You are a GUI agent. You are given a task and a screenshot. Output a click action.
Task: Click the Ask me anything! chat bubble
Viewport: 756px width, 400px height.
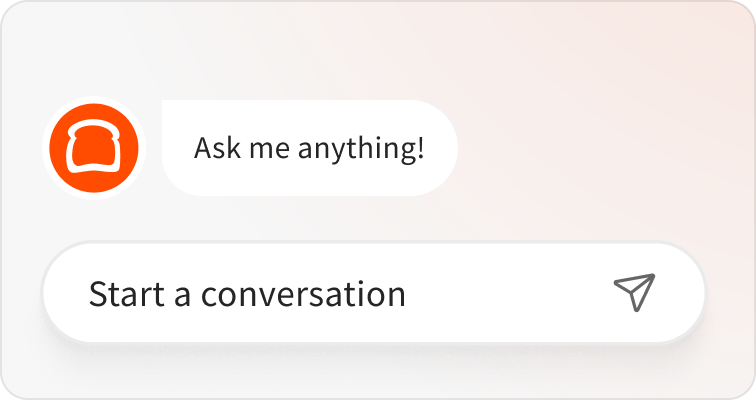coord(309,148)
